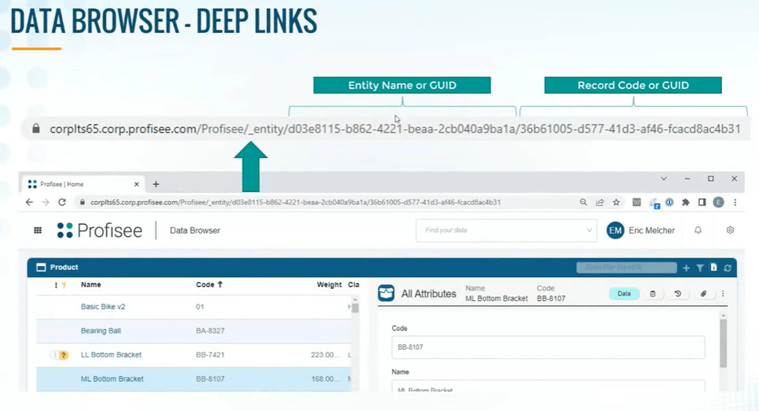Click the gray square extension icon
The width and height of the screenshot is (759, 411).
coord(637,202)
